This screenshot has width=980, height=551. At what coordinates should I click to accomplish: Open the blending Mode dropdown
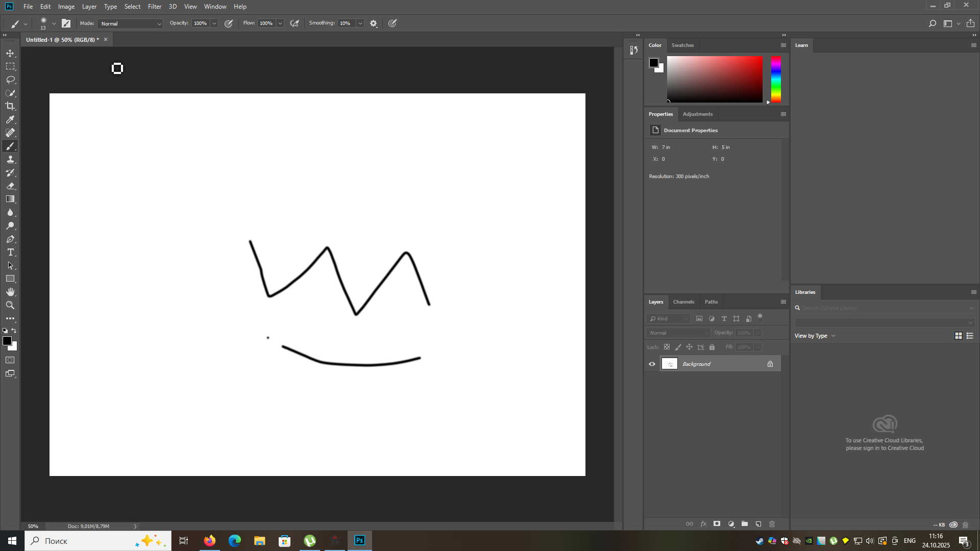point(131,23)
